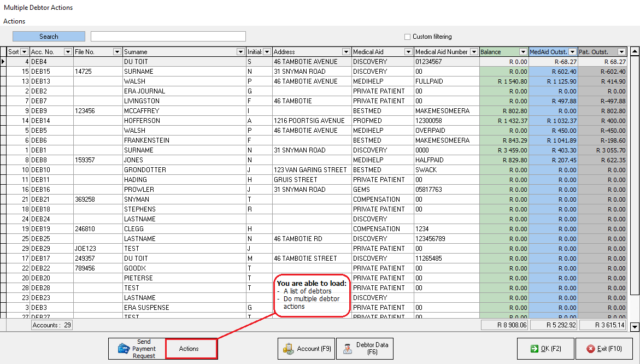Click the scroll up arrow of the grid
Screen dimensions: 640x364
click(x=635, y=52)
